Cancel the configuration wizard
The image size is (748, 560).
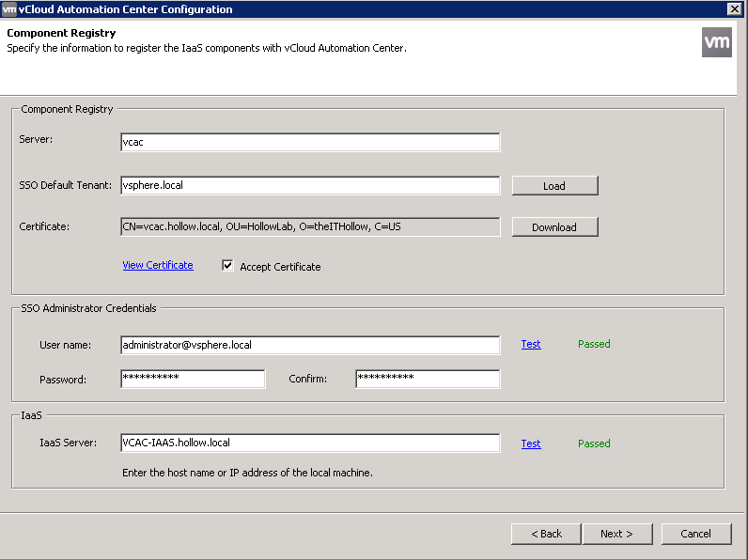click(695, 534)
